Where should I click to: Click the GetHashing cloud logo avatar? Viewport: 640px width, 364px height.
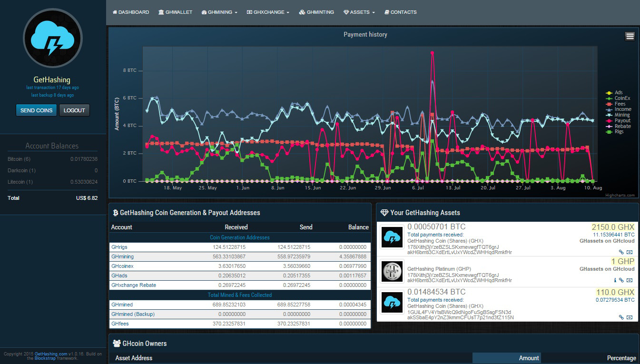(53, 39)
